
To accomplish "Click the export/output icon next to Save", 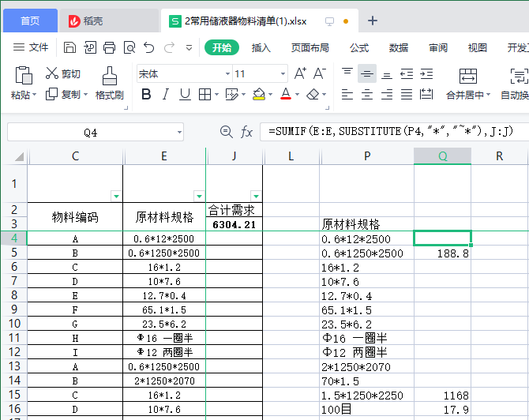I will pos(90,47).
